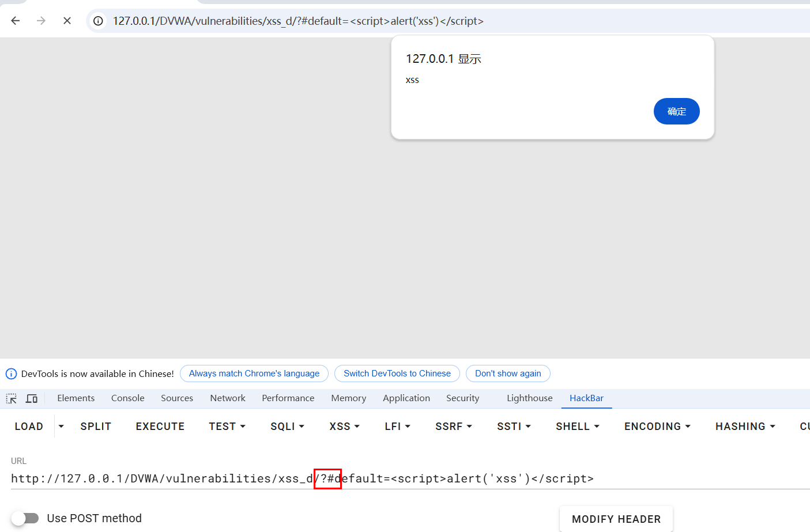
Task: Select the HackBar tab
Action: click(x=586, y=398)
